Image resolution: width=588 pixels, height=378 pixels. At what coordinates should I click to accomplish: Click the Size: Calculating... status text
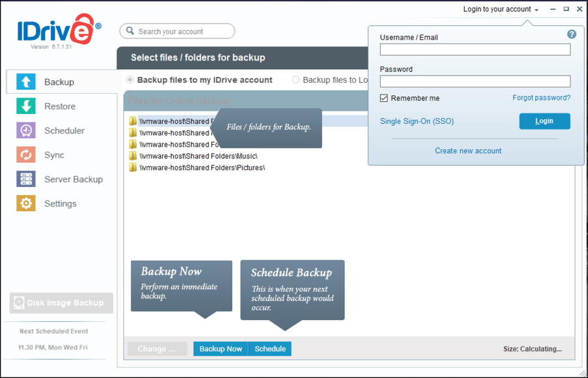533,349
